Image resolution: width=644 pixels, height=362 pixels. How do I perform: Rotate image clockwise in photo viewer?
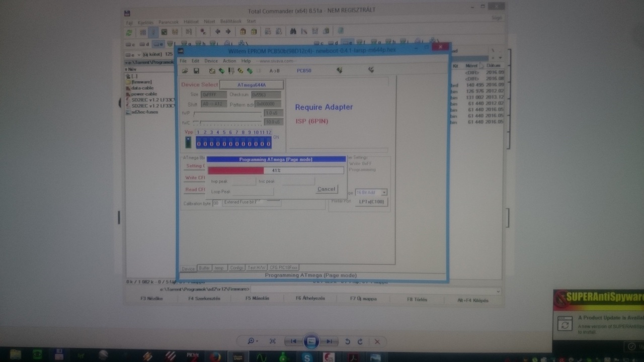point(360,341)
